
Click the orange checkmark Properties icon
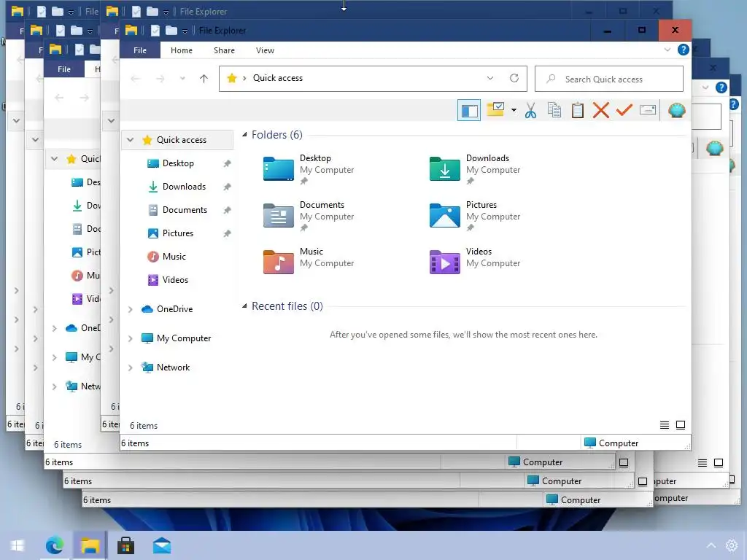pyautogui.click(x=624, y=111)
